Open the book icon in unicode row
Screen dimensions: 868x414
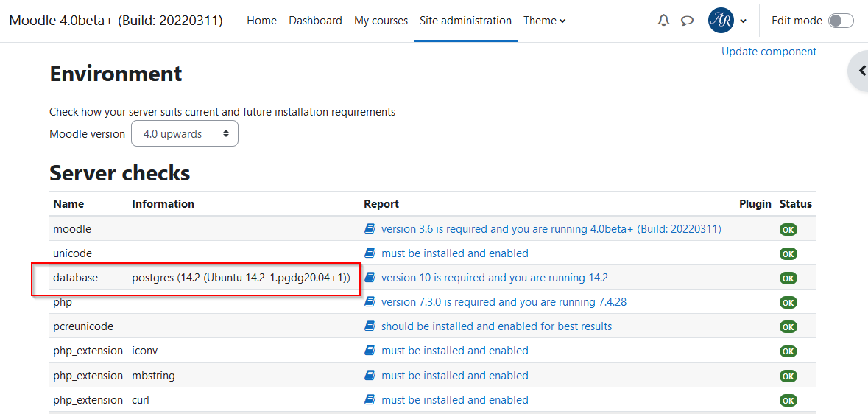tap(370, 253)
